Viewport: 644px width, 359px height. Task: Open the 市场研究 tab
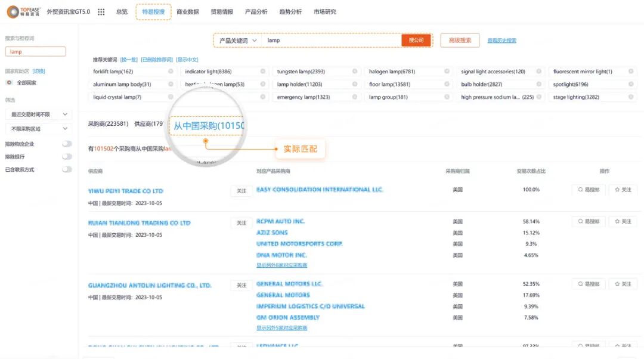point(325,12)
